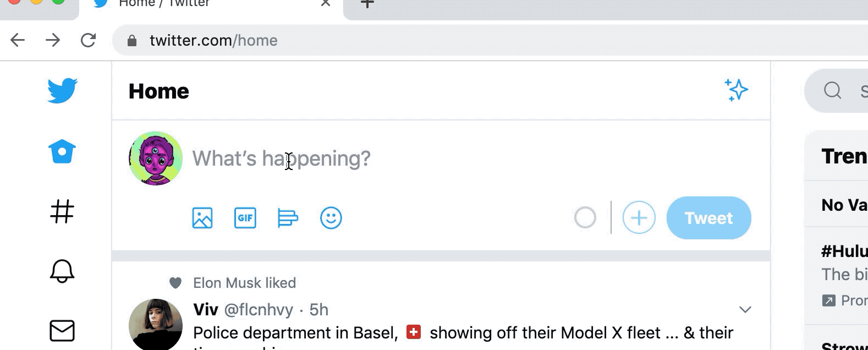Open the emoji picker
Screen dimensions: 868x350
coord(331,218)
